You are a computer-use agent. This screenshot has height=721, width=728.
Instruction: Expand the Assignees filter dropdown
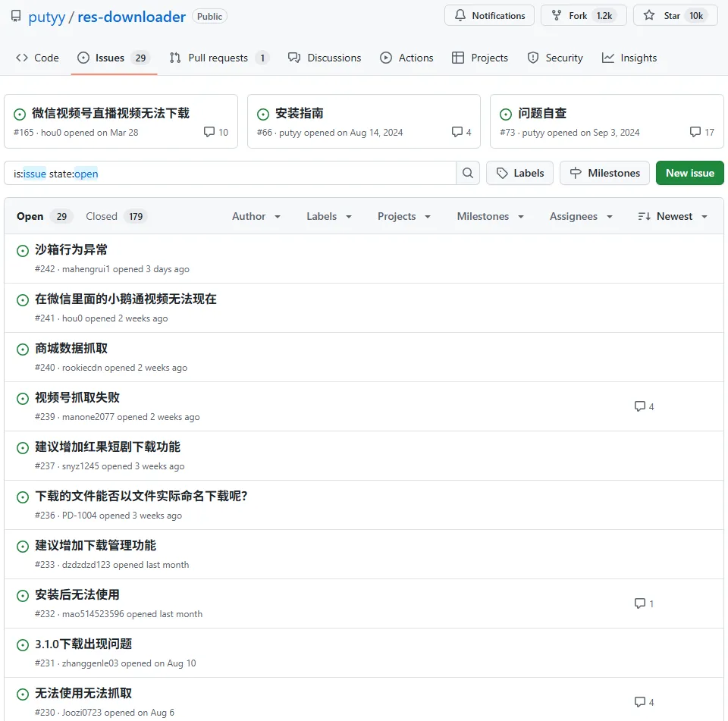581,216
